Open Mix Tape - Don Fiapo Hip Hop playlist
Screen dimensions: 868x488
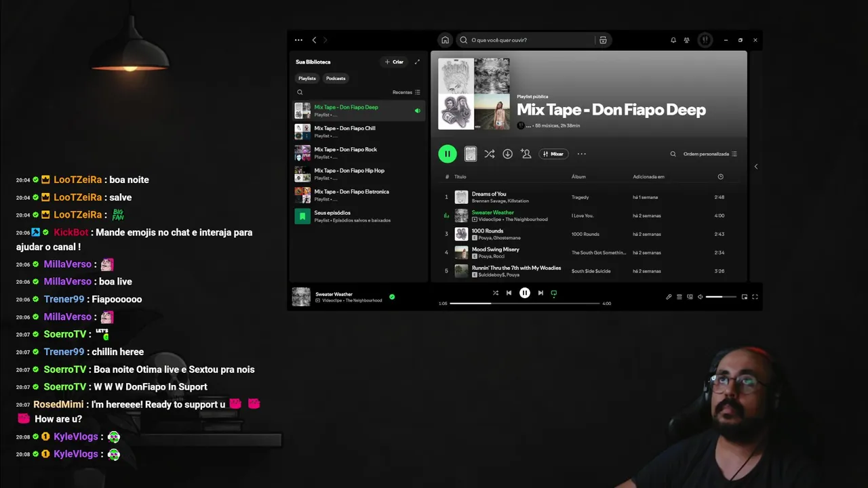click(359, 174)
